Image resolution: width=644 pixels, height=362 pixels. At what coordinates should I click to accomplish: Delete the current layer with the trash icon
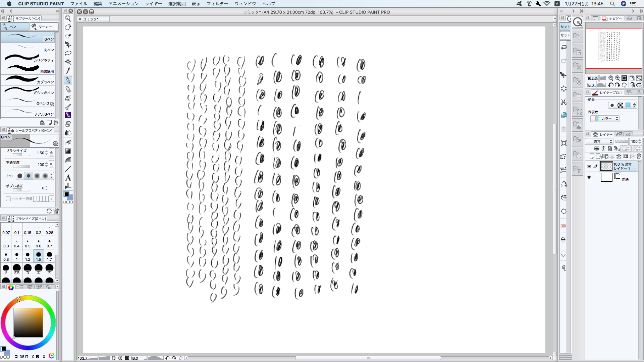click(639, 156)
